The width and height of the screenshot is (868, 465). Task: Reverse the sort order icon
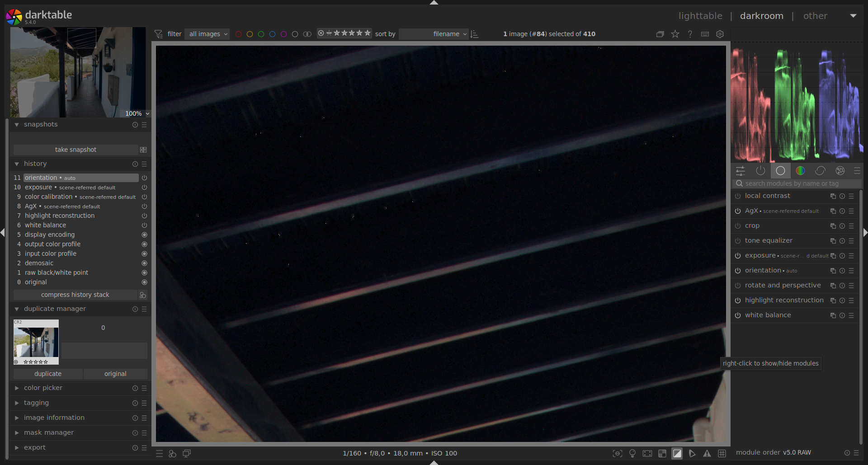tap(474, 34)
